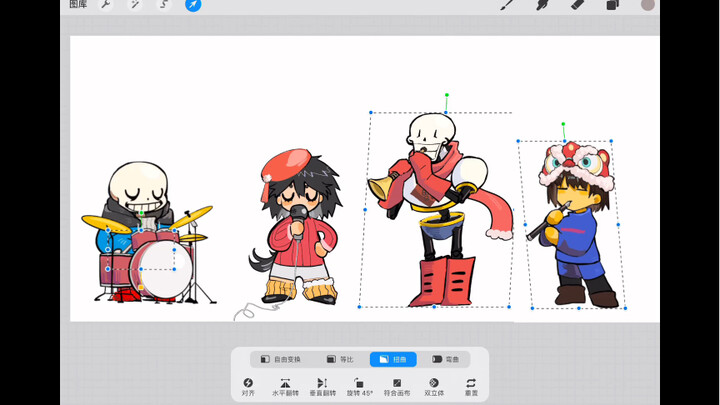Viewport: 720px width, 405px height.
Task: Click 旋转 45° rotate button
Action: tap(360, 387)
